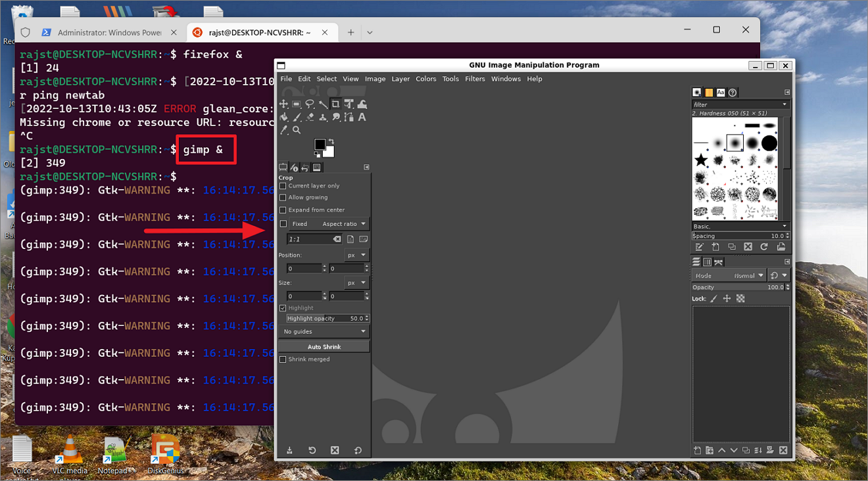Viewport: 868px width, 481px height.
Task: Reset tool options to defaults
Action: coord(358,450)
